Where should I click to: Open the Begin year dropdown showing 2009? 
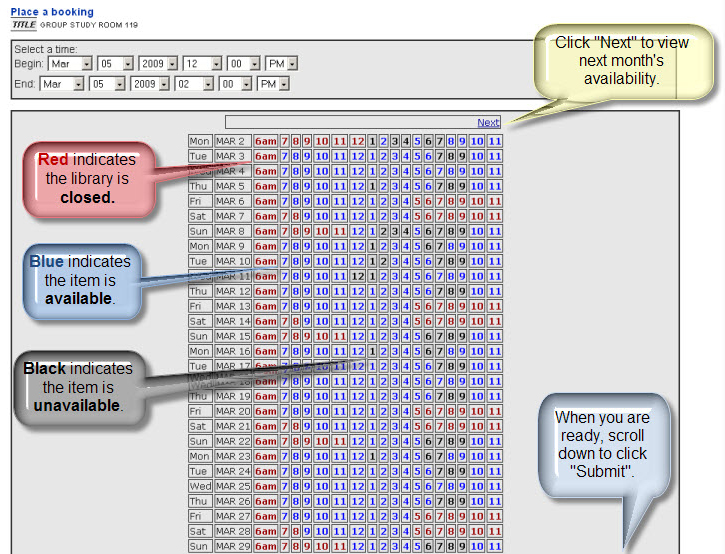(x=158, y=64)
